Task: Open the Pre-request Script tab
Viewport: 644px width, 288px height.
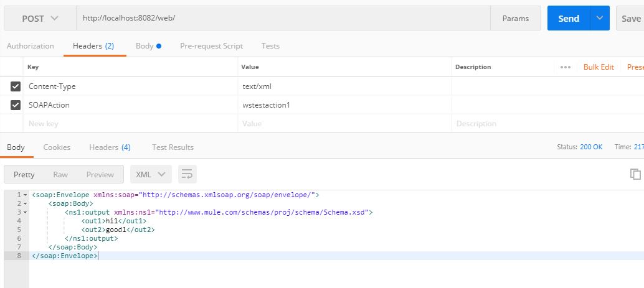Action: click(x=211, y=46)
